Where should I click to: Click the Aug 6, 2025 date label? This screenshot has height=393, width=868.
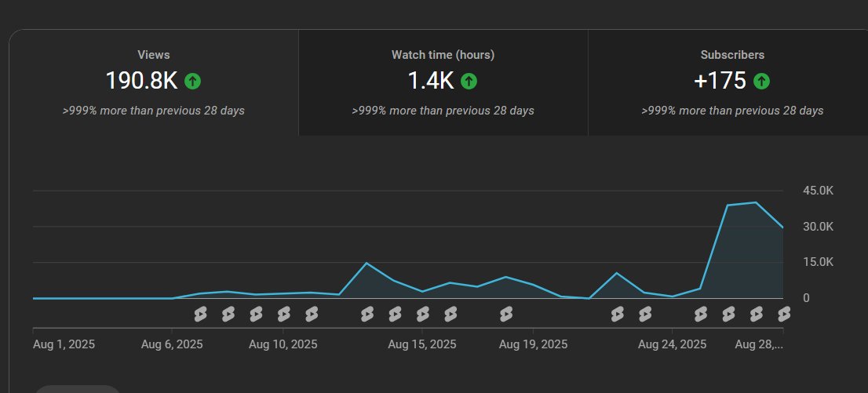coord(172,345)
